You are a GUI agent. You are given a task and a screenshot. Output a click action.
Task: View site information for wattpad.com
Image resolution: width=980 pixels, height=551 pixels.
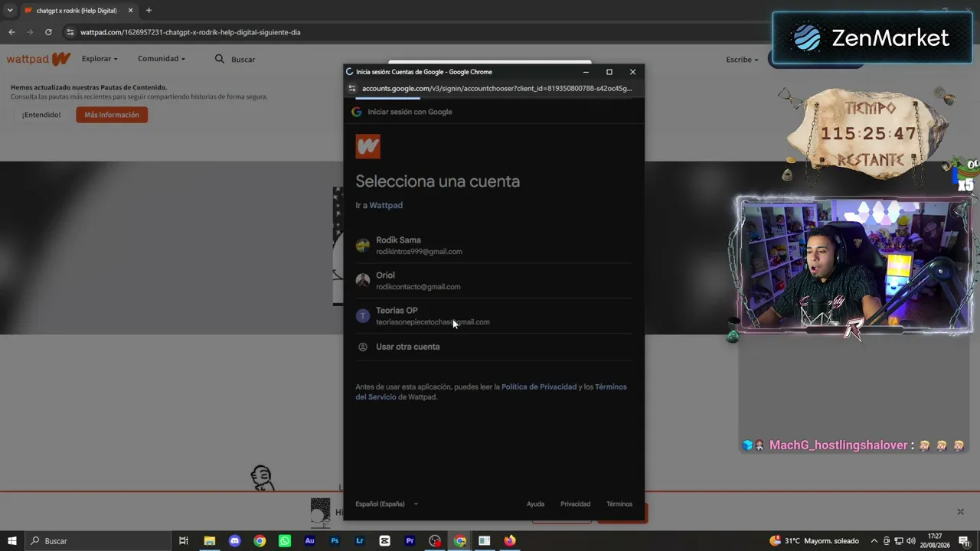[70, 32]
